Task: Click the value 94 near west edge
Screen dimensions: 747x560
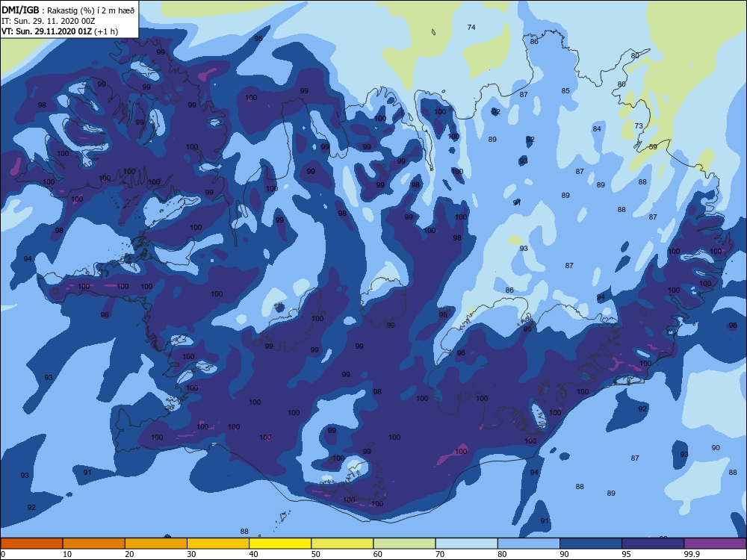Action: (x=28, y=259)
